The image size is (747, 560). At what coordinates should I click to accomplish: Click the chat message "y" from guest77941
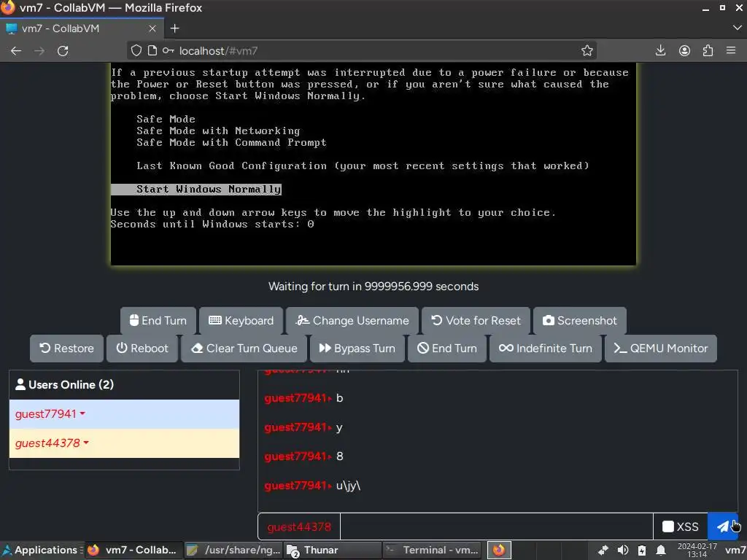339,427
